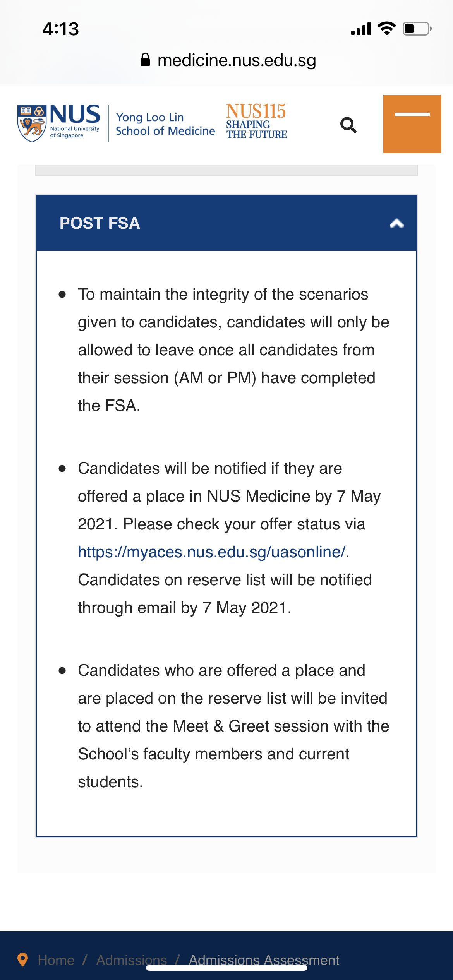
Task: Go to Home in the breadcrumb
Action: [x=56, y=960]
